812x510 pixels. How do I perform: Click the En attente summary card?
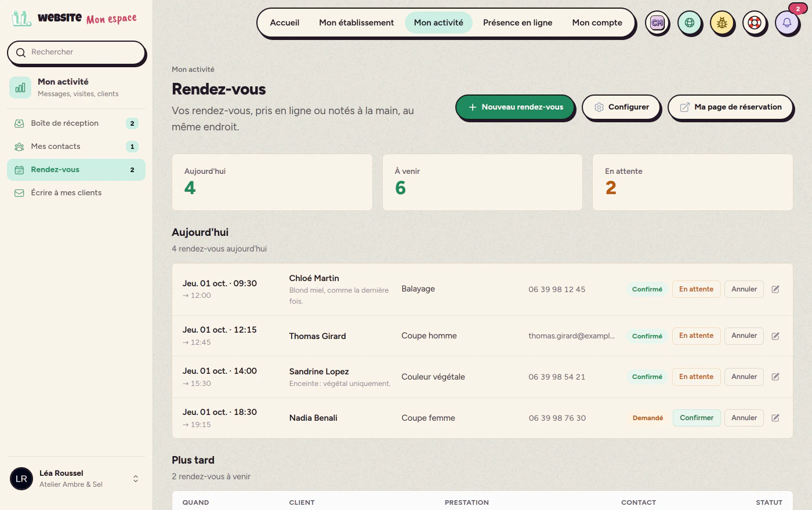(693, 182)
